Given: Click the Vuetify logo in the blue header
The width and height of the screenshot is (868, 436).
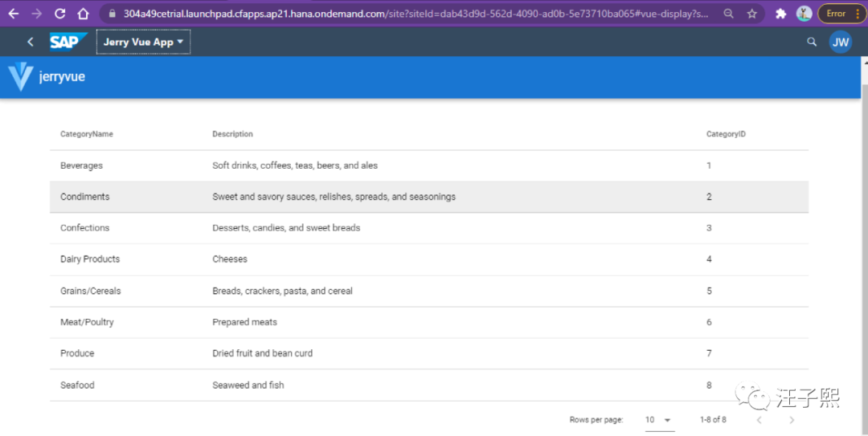Looking at the screenshot, I should pyautogui.click(x=20, y=77).
